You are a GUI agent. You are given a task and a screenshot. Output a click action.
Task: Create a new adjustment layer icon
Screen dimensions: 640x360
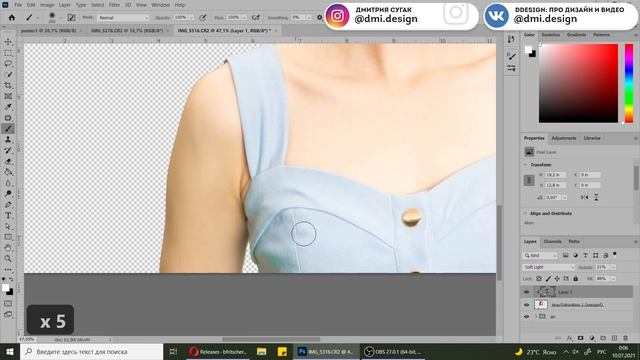tap(592, 338)
